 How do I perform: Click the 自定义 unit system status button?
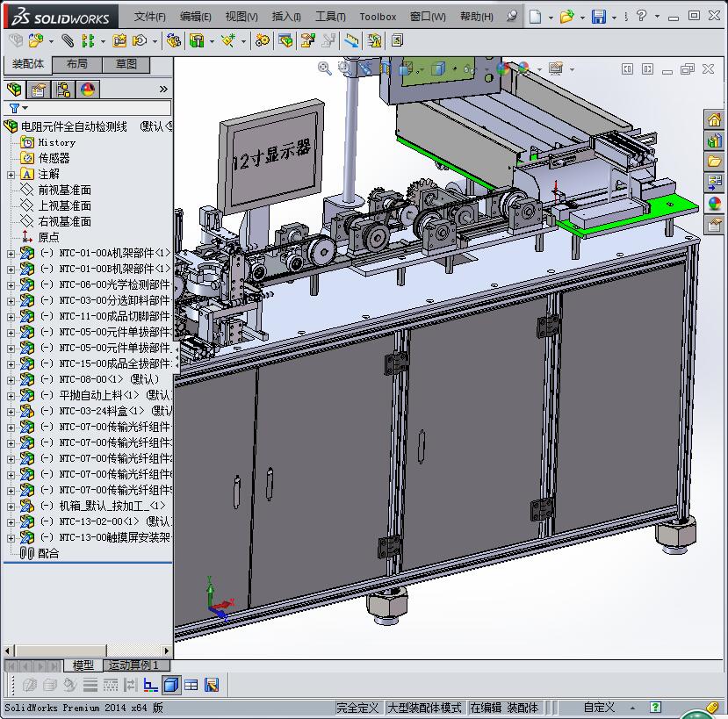[x=600, y=708]
